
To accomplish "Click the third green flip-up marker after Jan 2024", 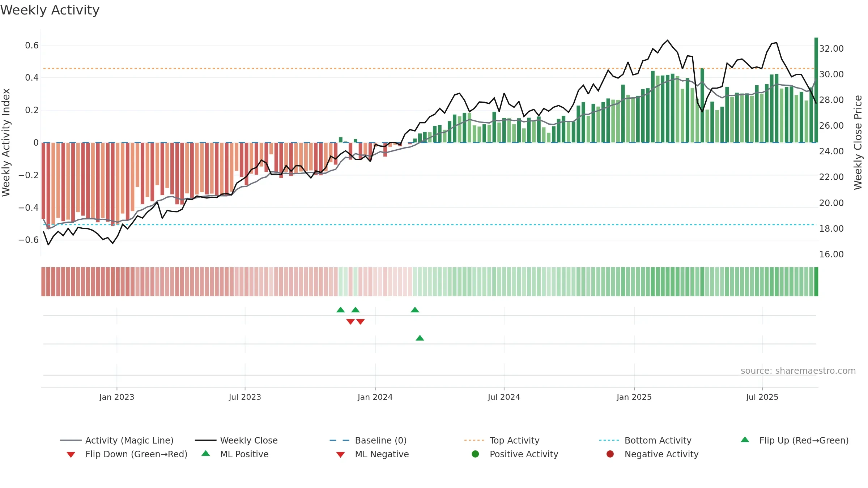I will [415, 310].
